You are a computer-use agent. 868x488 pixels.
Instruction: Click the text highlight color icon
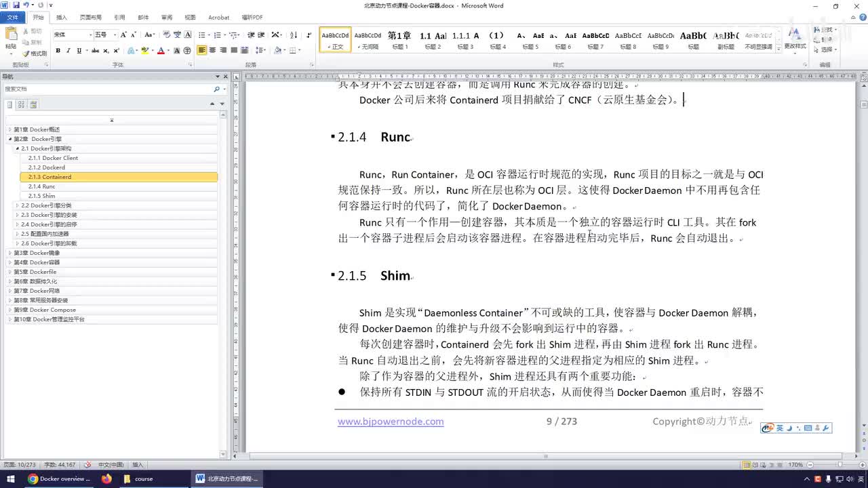(x=145, y=51)
